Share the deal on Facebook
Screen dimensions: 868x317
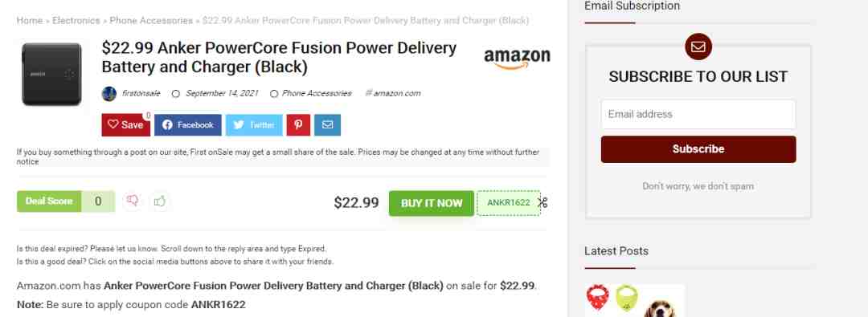point(187,125)
